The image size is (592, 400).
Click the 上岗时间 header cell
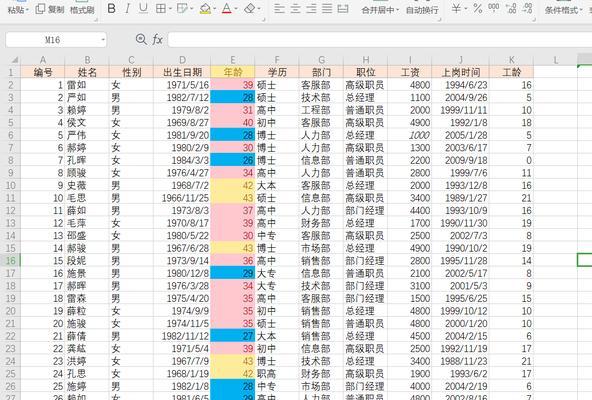pyautogui.click(x=461, y=72)
